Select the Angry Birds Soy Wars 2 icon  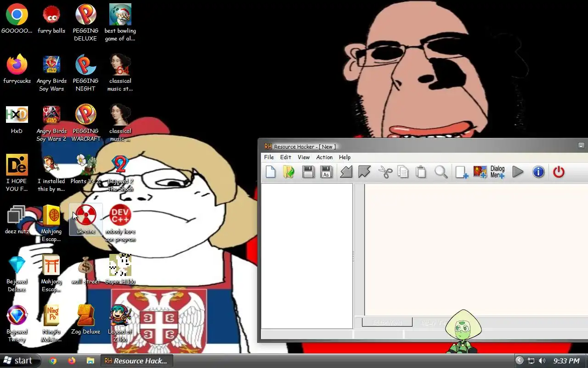click(x=51, y=123)
